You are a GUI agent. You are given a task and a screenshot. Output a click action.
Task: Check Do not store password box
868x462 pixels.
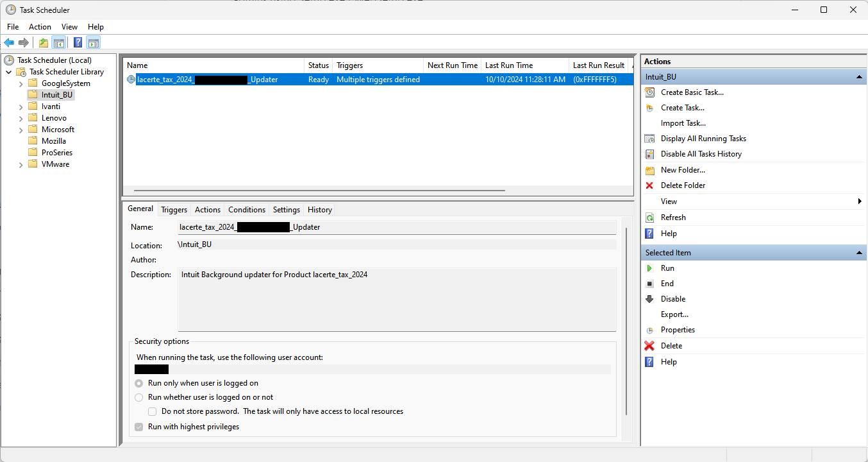click(x=153, y=411)
